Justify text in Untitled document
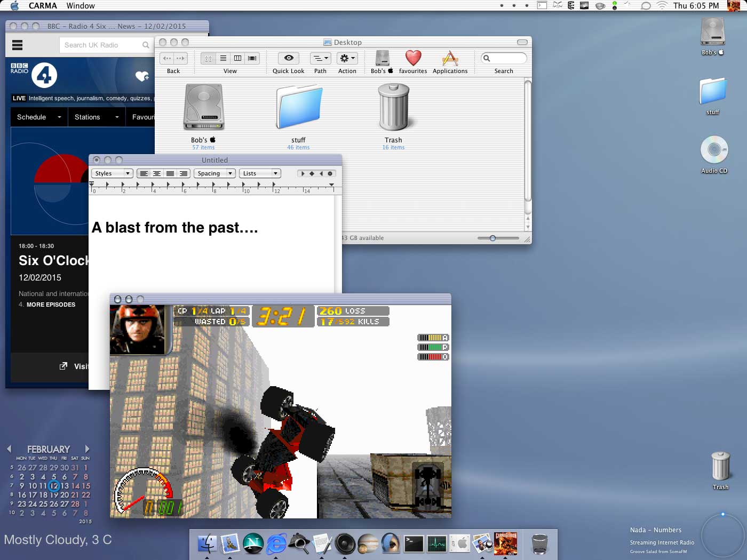 click(170, 173)
